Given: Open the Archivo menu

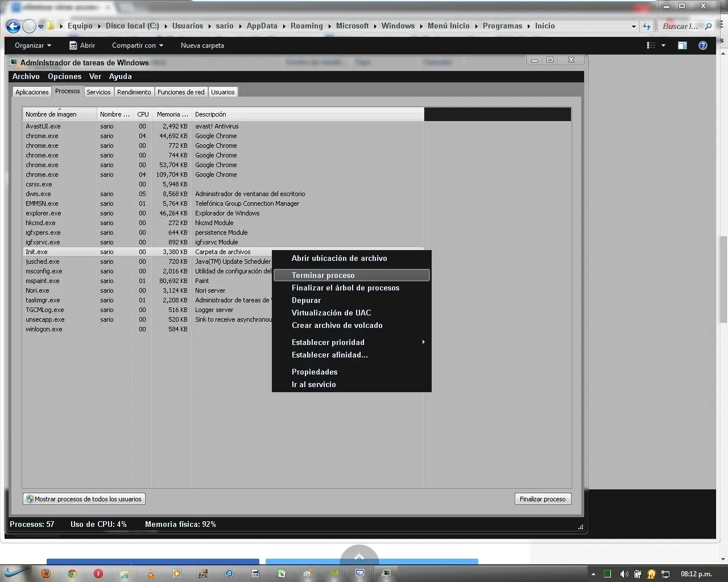Looking at the screenshot, I should coord(26,76).
